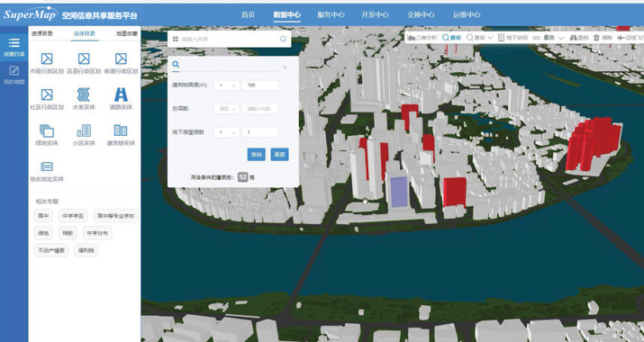Open the underground space tool in the toolbar
644x342 pixels.
pos(513,38)
